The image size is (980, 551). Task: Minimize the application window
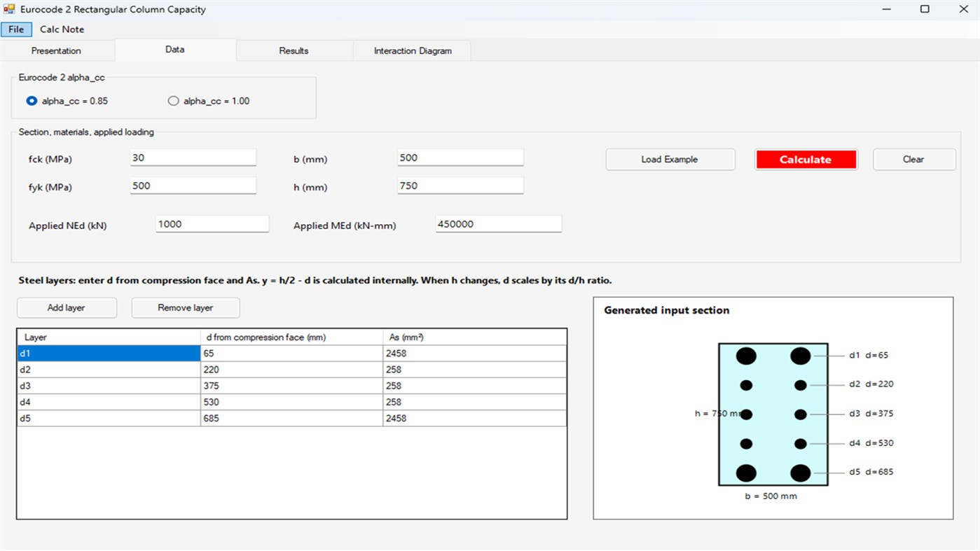[888, 9]
